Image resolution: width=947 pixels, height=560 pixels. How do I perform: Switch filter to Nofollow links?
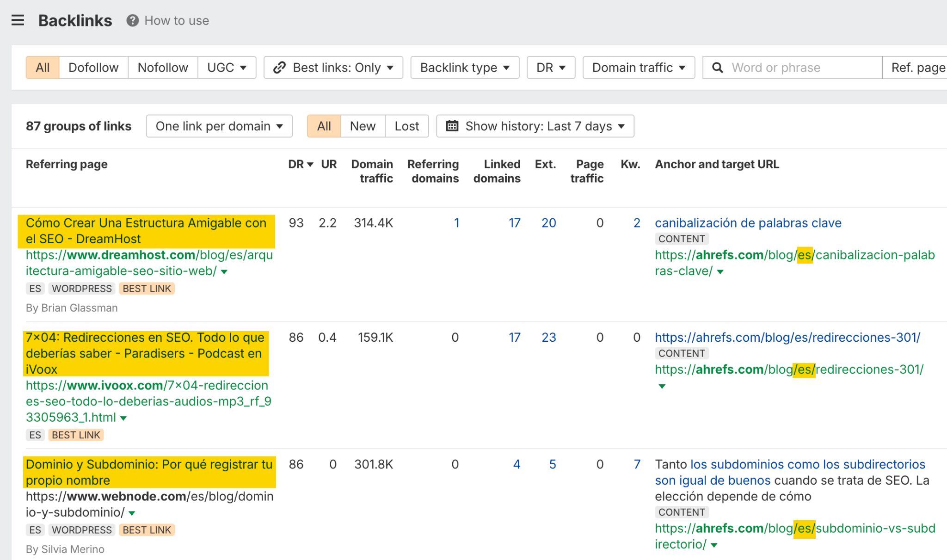pyautogui.click(x=163, y=68)
